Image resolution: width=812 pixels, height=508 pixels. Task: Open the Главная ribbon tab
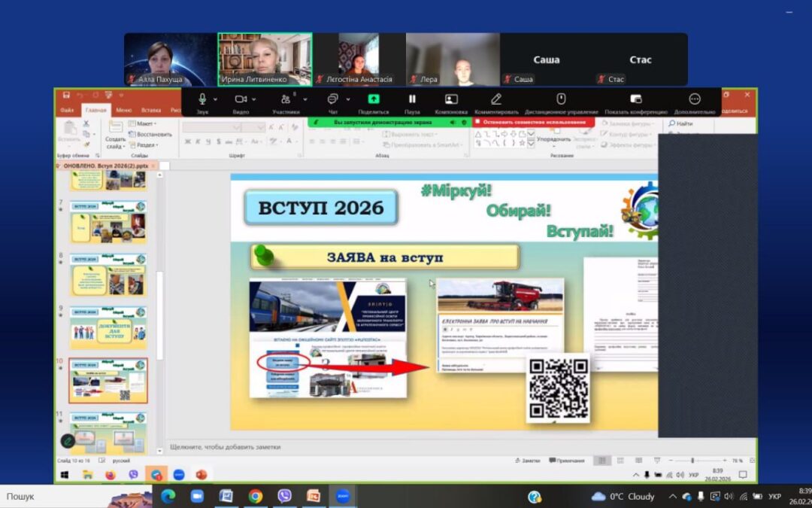[x=95, y=111]
